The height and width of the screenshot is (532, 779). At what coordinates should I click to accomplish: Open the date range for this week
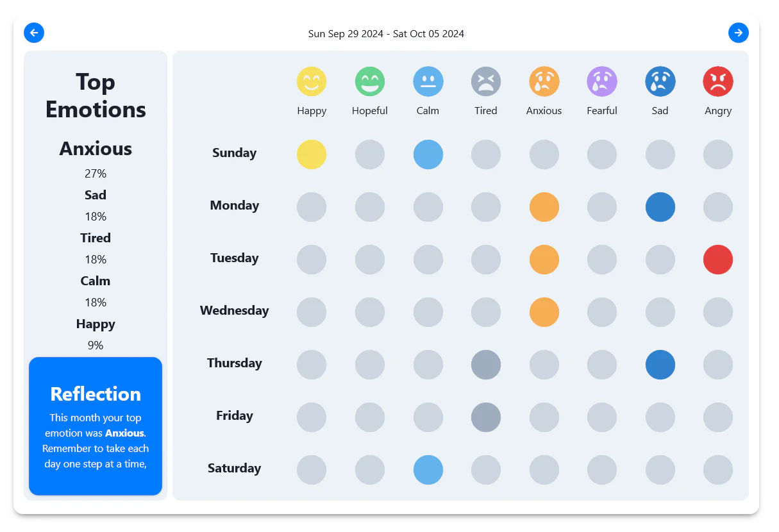385,33
